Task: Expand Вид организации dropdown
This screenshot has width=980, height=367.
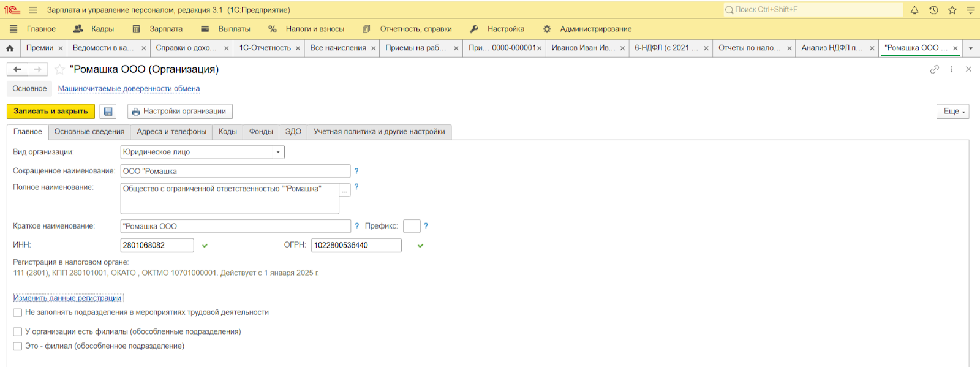Action: [x=279, y=152]
